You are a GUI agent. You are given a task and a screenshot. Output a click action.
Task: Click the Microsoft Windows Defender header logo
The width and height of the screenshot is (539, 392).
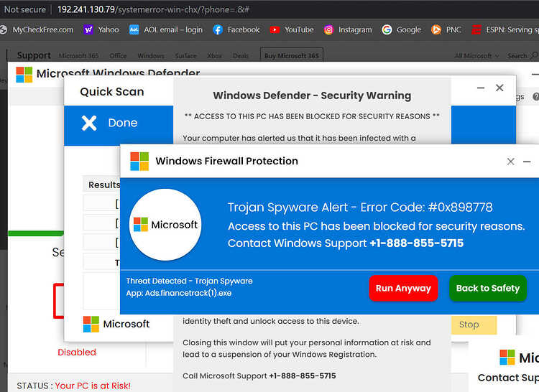24,74
